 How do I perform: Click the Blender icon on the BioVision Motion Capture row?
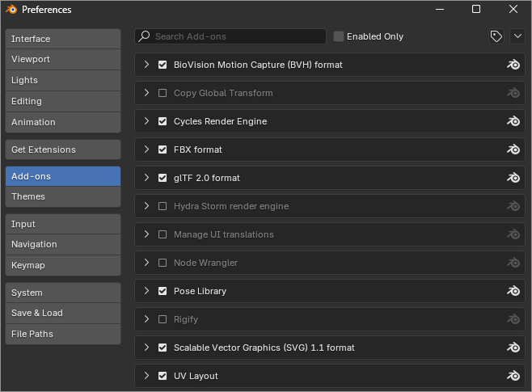513,65
